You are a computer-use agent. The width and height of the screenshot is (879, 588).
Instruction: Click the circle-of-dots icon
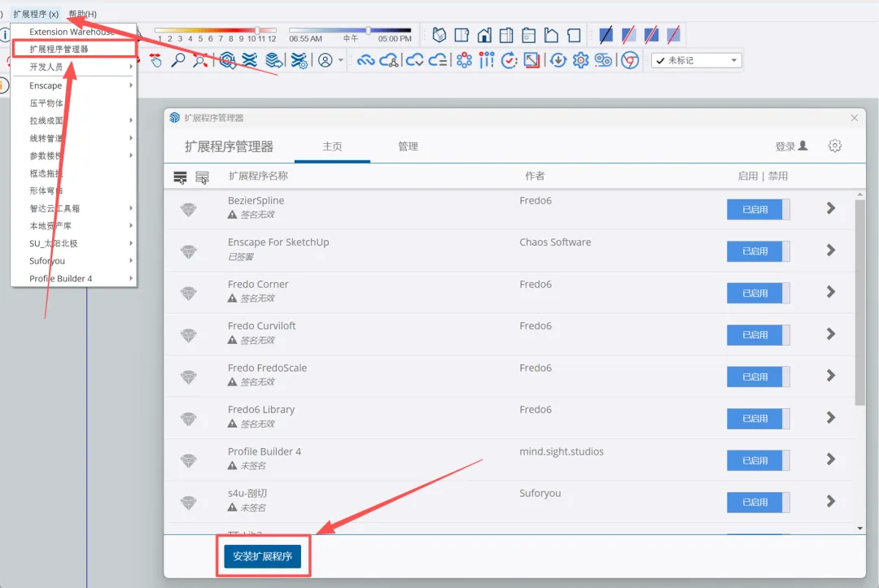tap(464, 60)
